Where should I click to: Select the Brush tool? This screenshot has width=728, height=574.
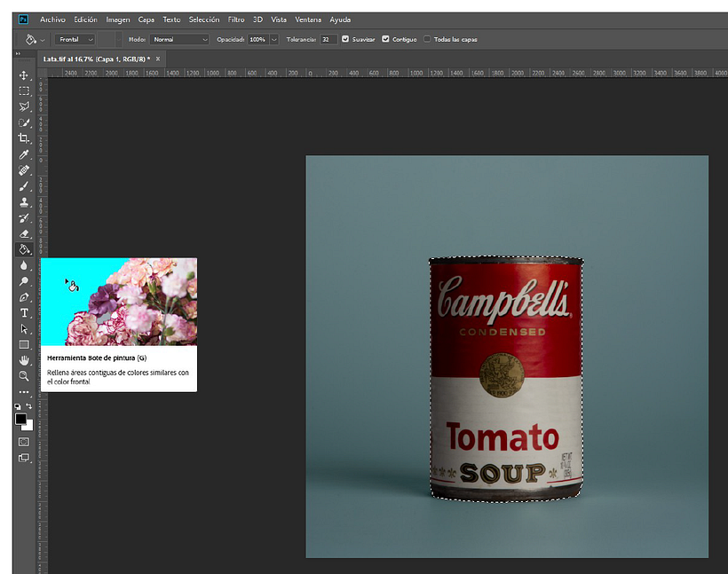[x=24, y=186]
